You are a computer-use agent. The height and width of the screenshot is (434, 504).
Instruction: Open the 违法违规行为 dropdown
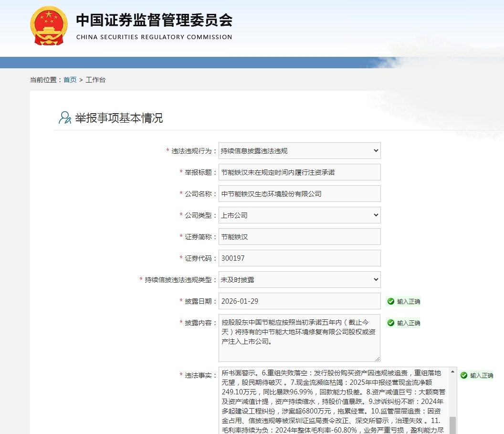pyautogui.click(x=300, y=151)
